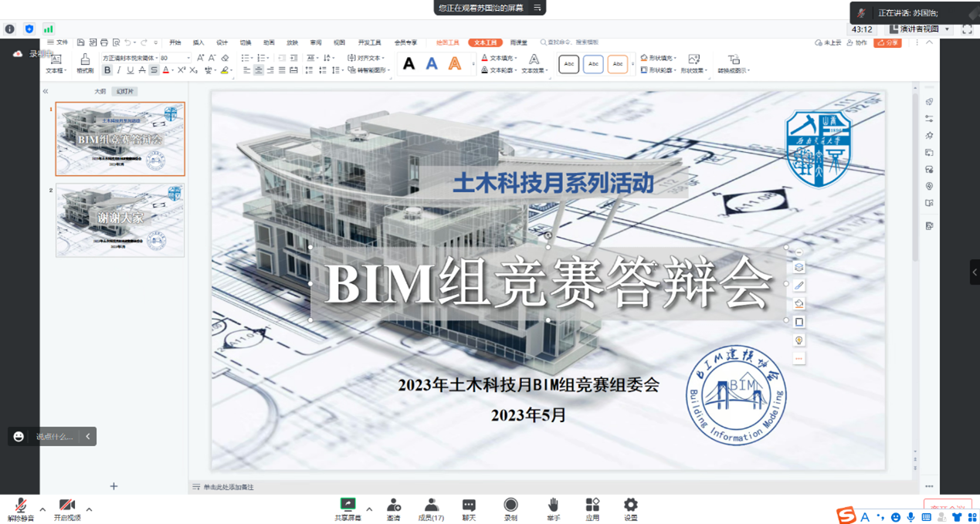Toggle underline text formatting
Screen dimensions: 980x524
(130, 70)
